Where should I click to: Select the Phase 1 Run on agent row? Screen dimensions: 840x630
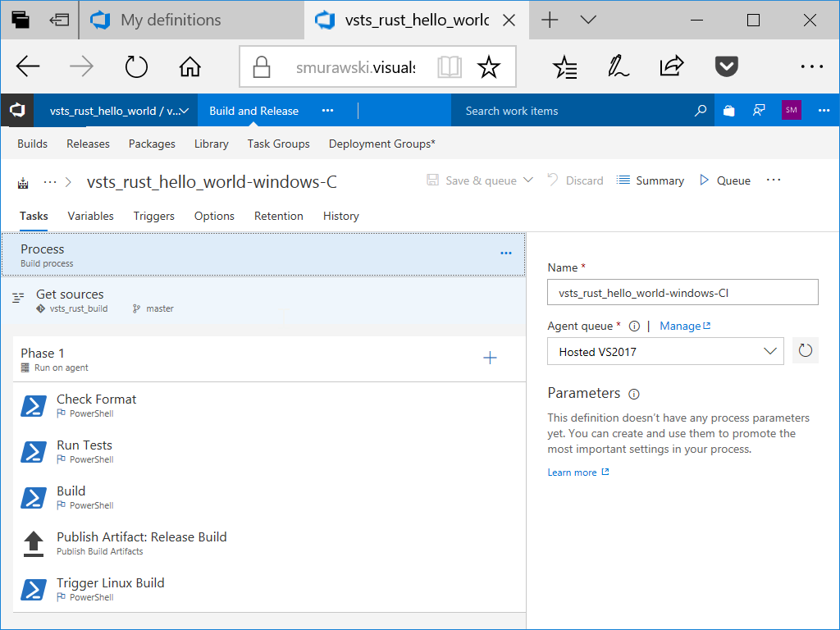point(269,359)
